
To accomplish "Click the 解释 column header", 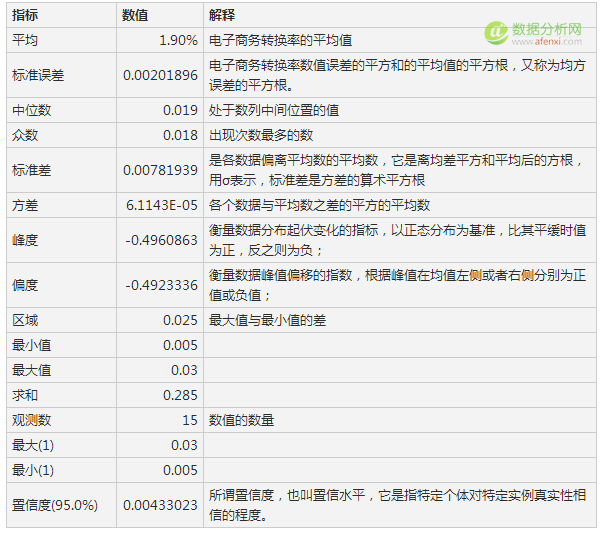I will (x=222, y=15).
